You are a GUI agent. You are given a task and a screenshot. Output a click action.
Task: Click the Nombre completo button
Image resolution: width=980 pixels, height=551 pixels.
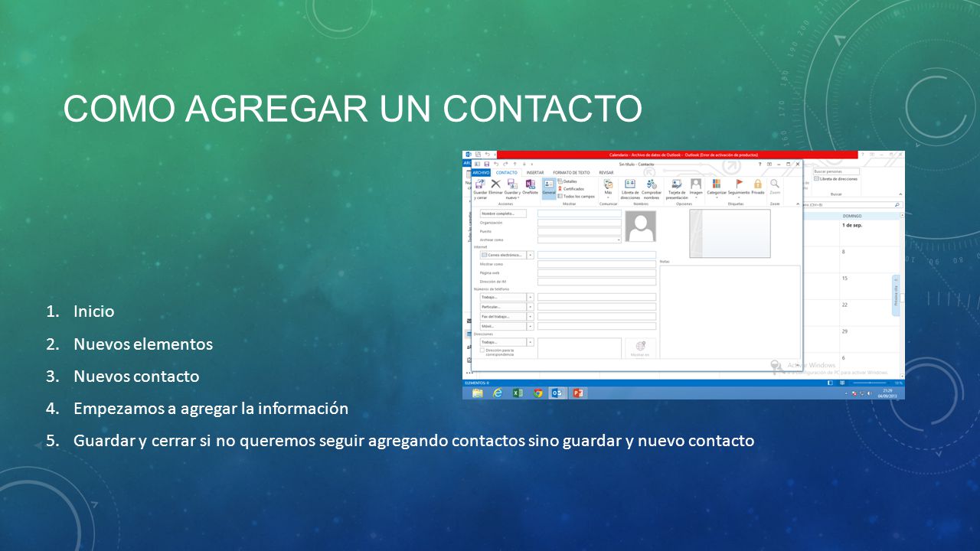(503, 214)
